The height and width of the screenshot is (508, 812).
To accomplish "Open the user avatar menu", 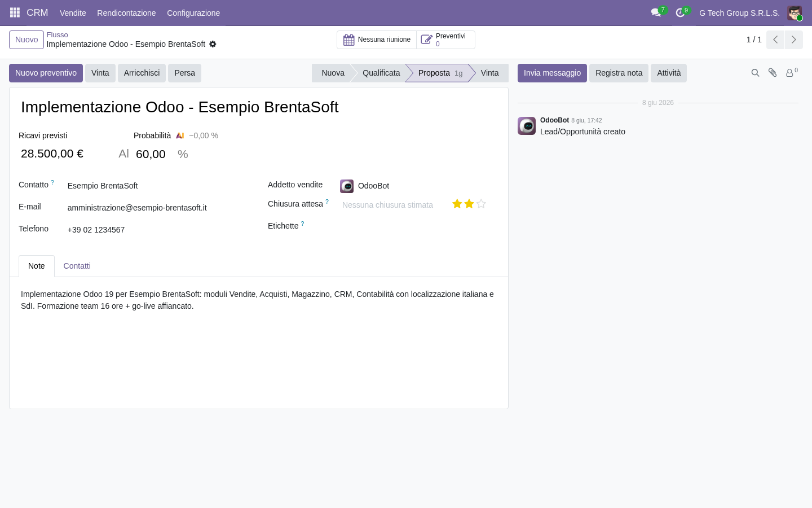I will pos(795,13).
